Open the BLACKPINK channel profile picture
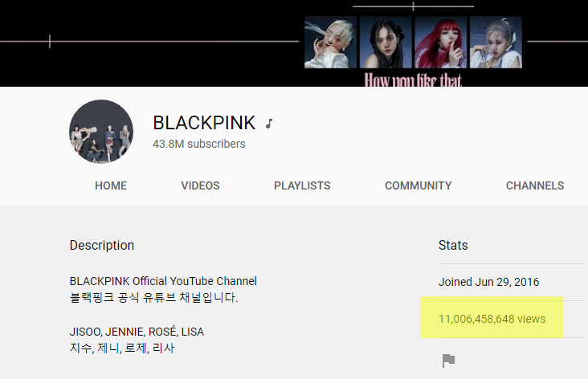The image size is (588, 379). (x=101, y=132)
